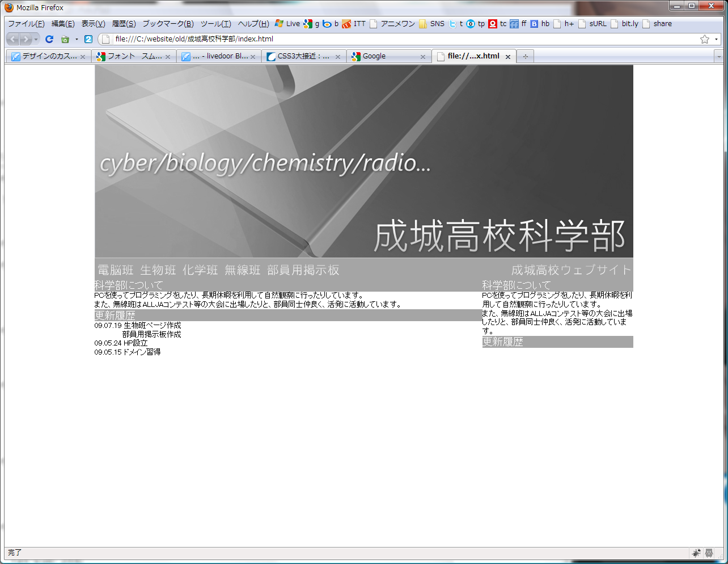Open the 履歴(S) menu

(x=124, y=24)
